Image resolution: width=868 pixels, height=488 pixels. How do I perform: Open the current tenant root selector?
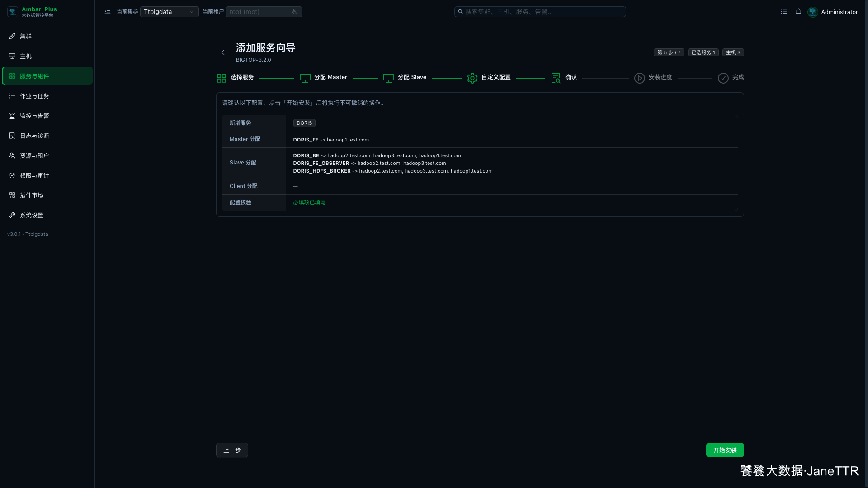pyautogui.click(x=264, y=12)
